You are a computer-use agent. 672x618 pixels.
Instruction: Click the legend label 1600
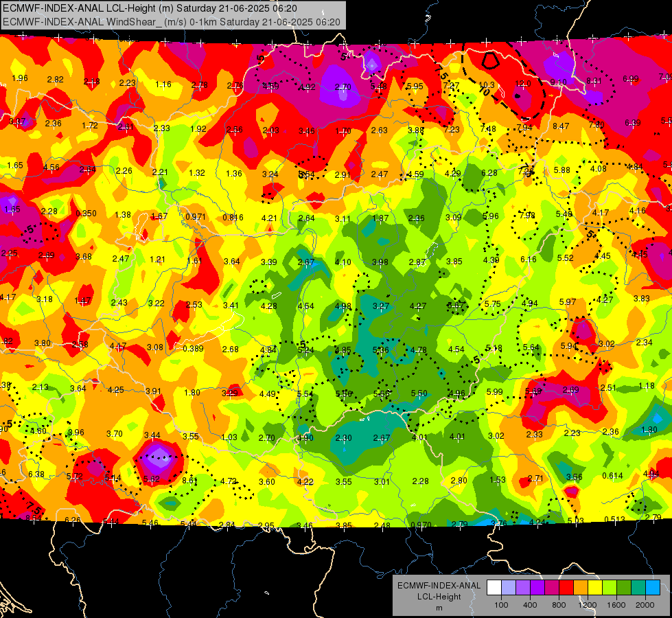pyautogui.click(x=616, y=605)
